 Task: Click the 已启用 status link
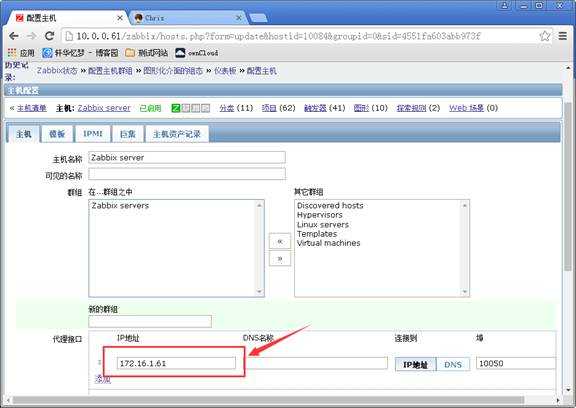pos(151,108)
